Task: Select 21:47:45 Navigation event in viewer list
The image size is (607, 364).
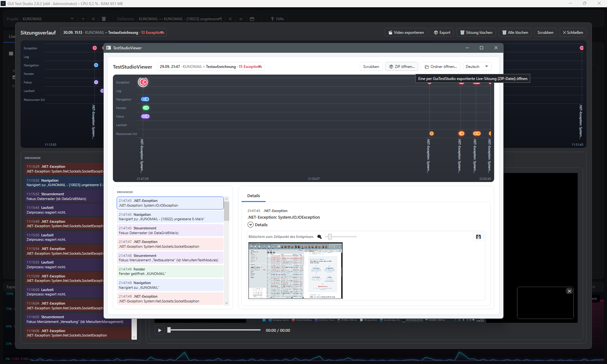Action: (x=170, y=217)
